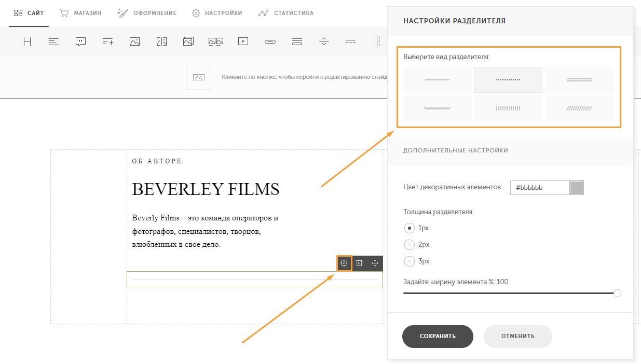Click the Сохранить button
Screen dimensions: 641x364
[x=438, y=336]
